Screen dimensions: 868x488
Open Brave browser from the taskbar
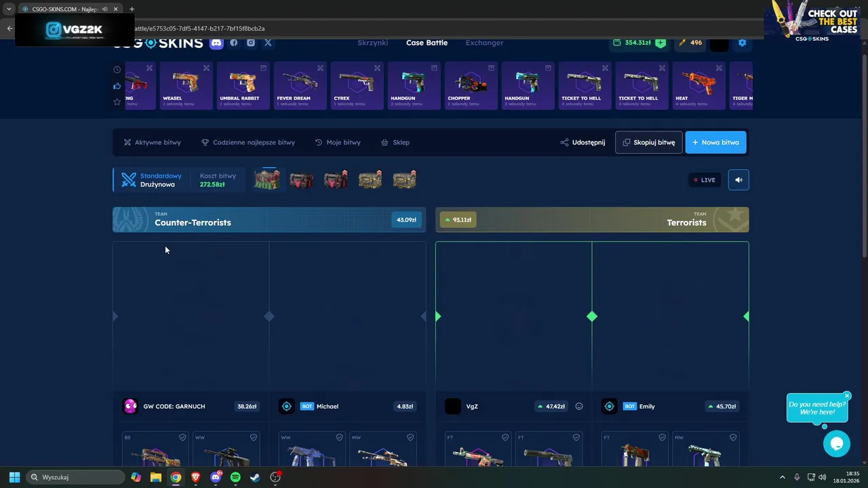click(196, 477)
